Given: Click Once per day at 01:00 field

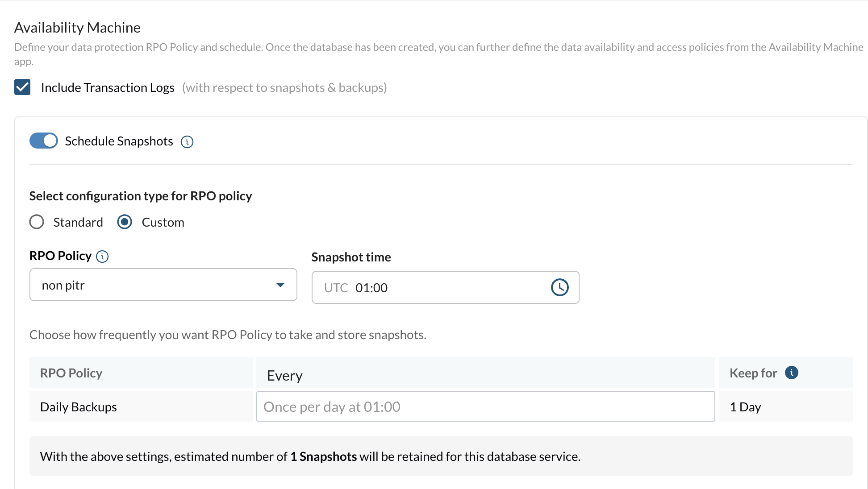Looking at the screenshot, I should coord(485,406).
